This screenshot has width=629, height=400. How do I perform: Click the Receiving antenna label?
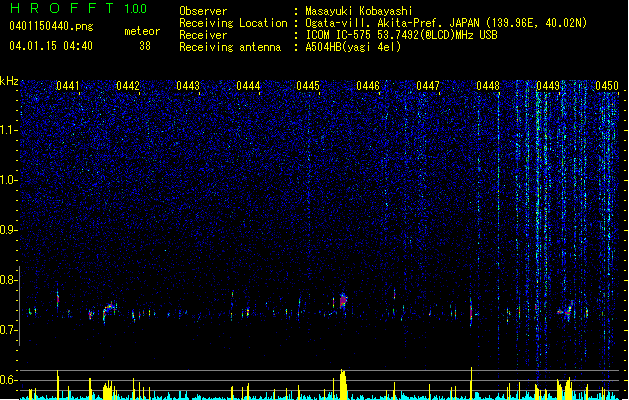(x=230, y=47)
